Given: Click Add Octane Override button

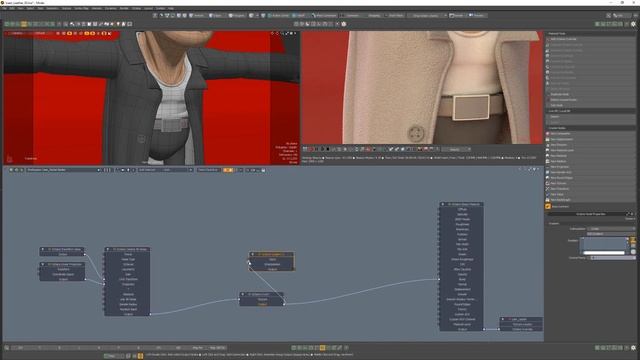Looking at the screenshot, I should 591,39.
